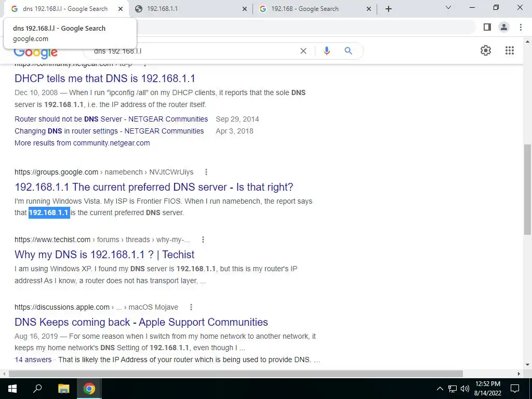Image resolution: width=532 pixels, height=399 pixels.
Task: Clear the Google search box text
Action: 303,51
